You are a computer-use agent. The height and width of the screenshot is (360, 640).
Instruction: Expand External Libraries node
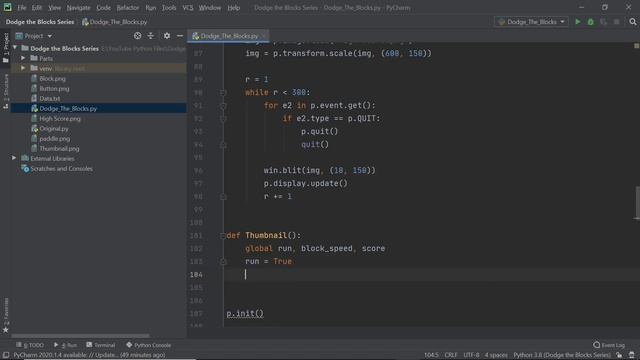[x=14, y=158]
